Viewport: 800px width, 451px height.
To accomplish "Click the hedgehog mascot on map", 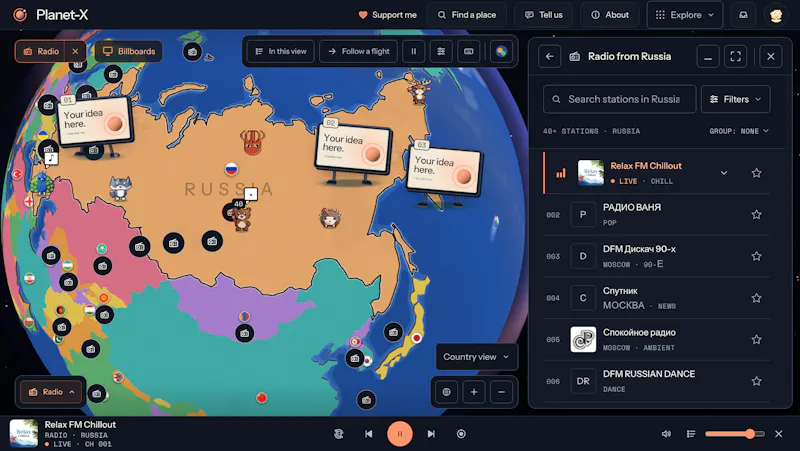I will pyautogui.click(x=330, y=218).
